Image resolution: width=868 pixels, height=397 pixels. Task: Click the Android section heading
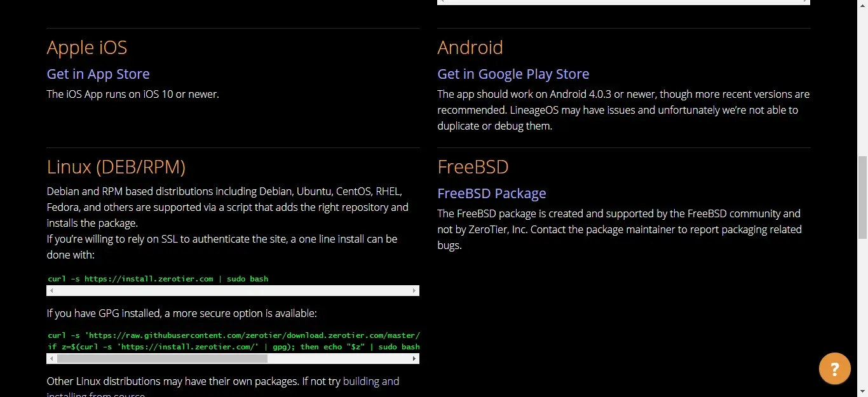(470, 48)
